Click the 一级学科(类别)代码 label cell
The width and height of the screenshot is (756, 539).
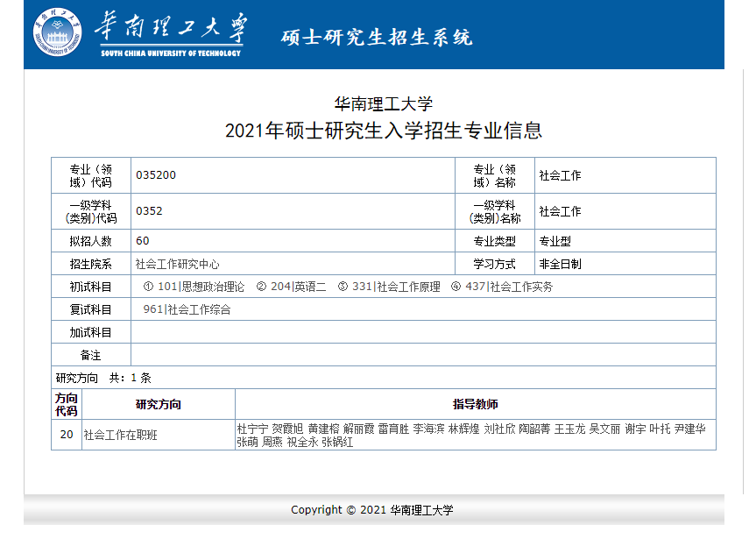click(x=90, y=212)
